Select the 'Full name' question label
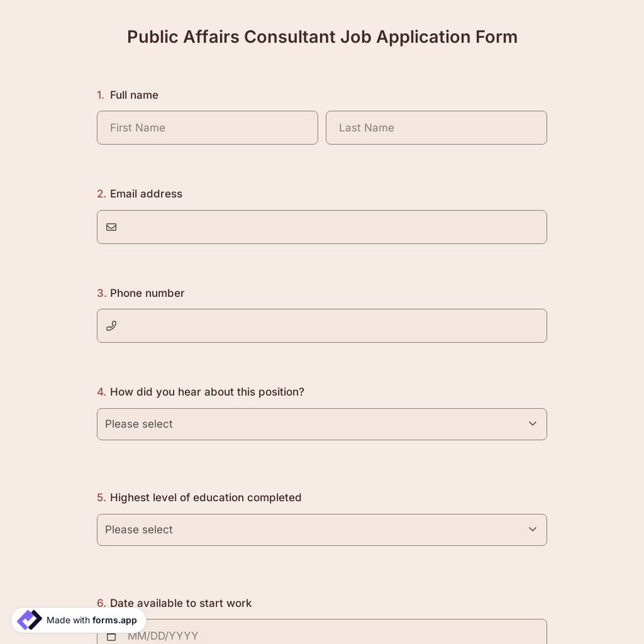Image resolution: width=644 pixels, height=644 pixels. 134,95
